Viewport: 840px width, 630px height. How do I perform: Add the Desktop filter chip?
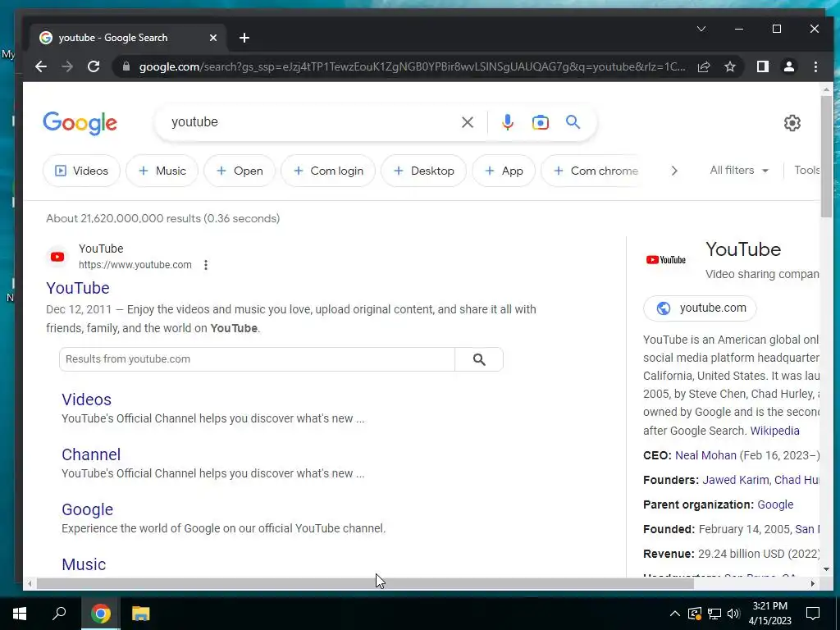click(x=423, y=171)
